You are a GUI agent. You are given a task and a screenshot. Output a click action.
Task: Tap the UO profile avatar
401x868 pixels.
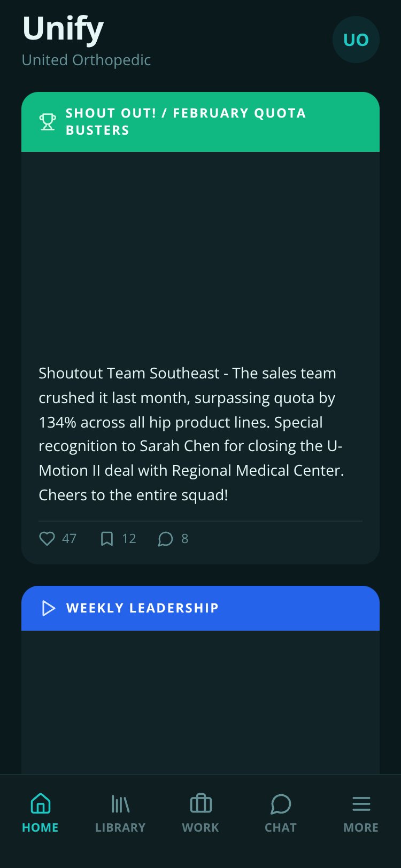[x=356, y=40]
